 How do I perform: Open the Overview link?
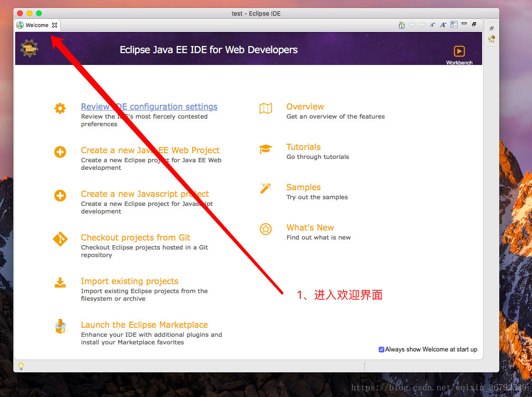point(305,106)
